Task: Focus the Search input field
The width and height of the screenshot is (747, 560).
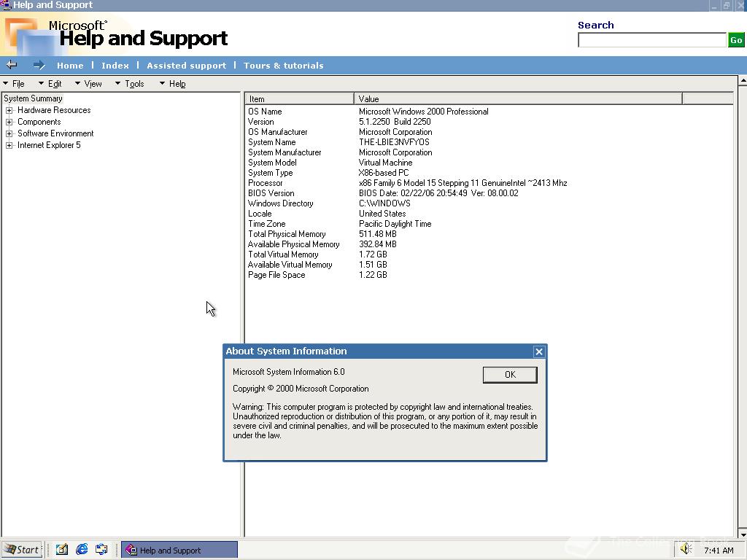Action: point(651,40)
